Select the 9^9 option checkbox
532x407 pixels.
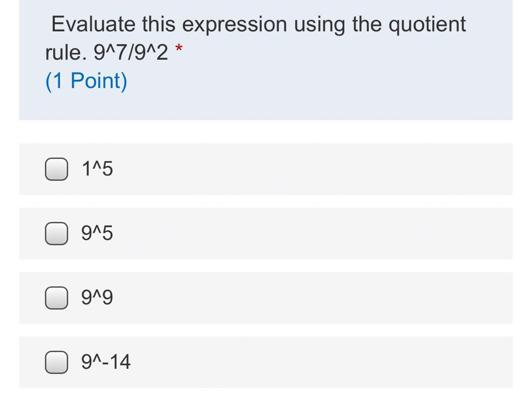click(56, 298)
